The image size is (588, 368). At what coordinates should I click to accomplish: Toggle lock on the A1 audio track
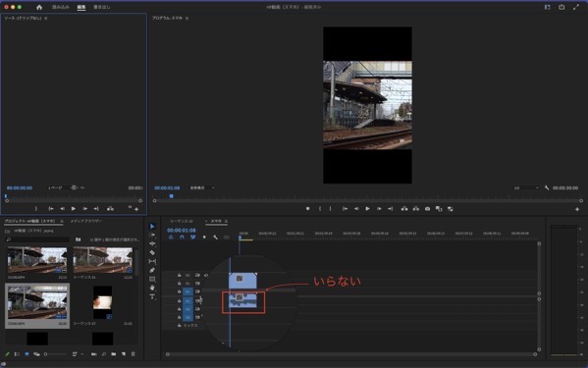click(x=180, y=300)
